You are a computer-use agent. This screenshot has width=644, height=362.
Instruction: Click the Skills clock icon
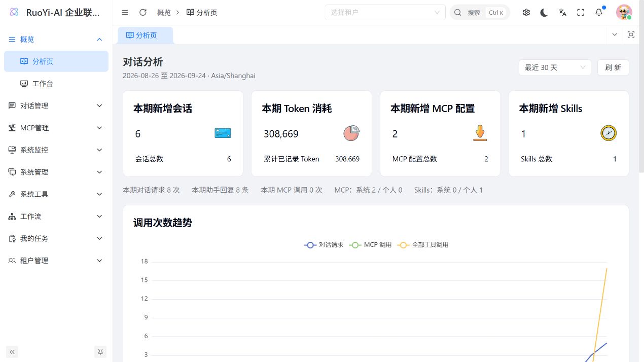(609, 133)
